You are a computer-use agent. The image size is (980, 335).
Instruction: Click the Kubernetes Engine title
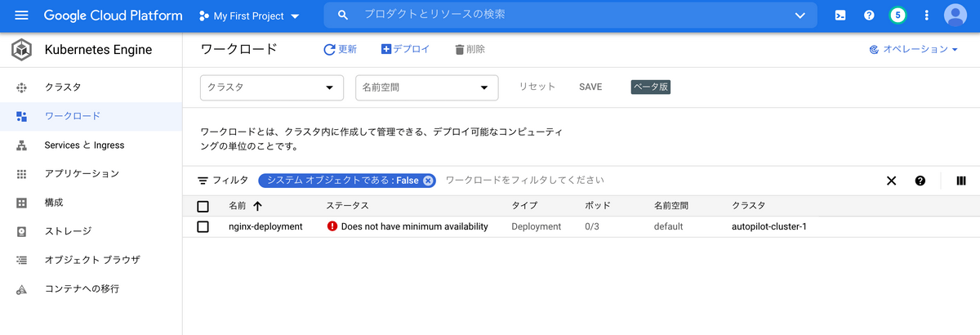pyautogui.click(x=98, y=50)
